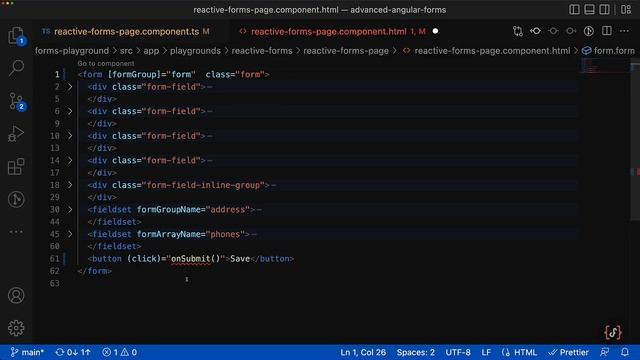Click the minimap code overview

point(604,66)
